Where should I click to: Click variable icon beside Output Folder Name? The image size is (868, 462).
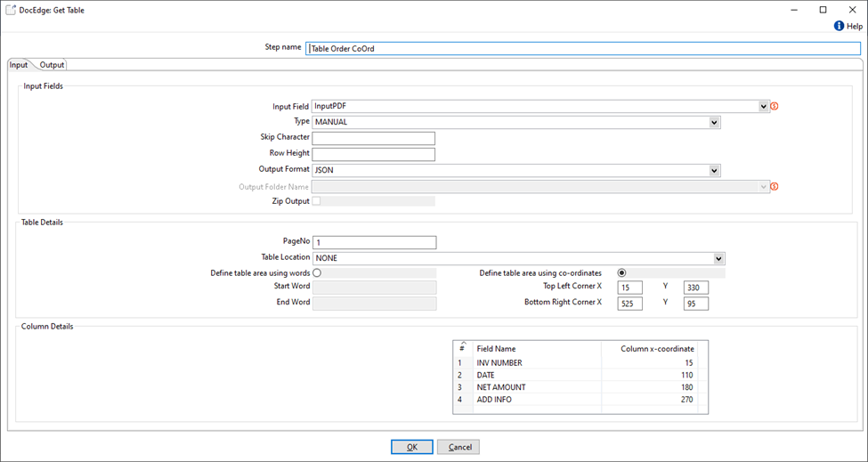coord(775,187)
